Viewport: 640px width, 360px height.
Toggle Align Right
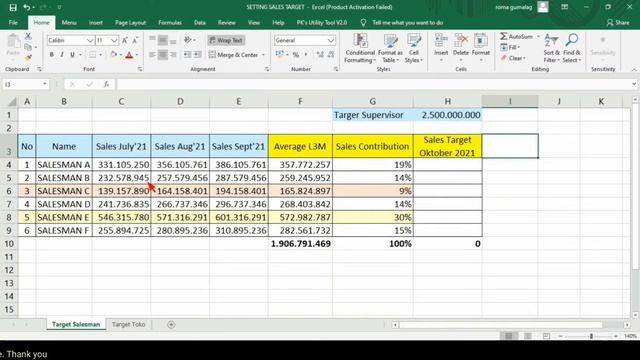173,55
